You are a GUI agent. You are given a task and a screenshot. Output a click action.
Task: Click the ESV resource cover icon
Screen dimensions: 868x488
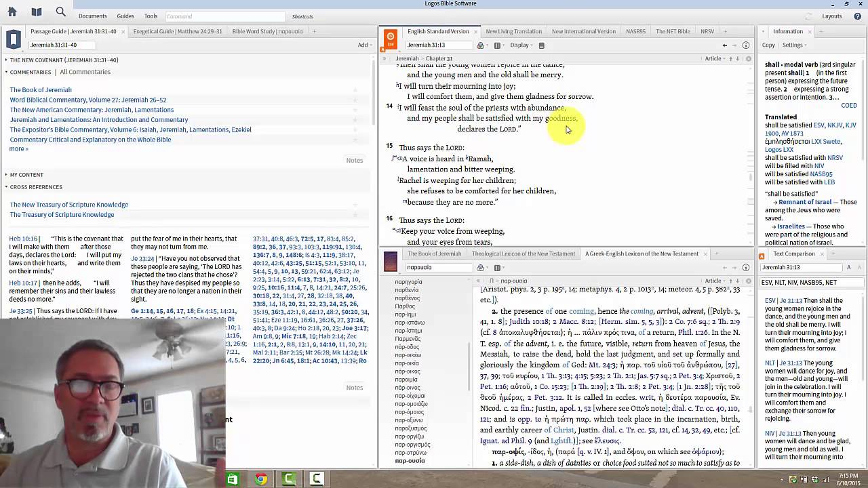(390, 39)
